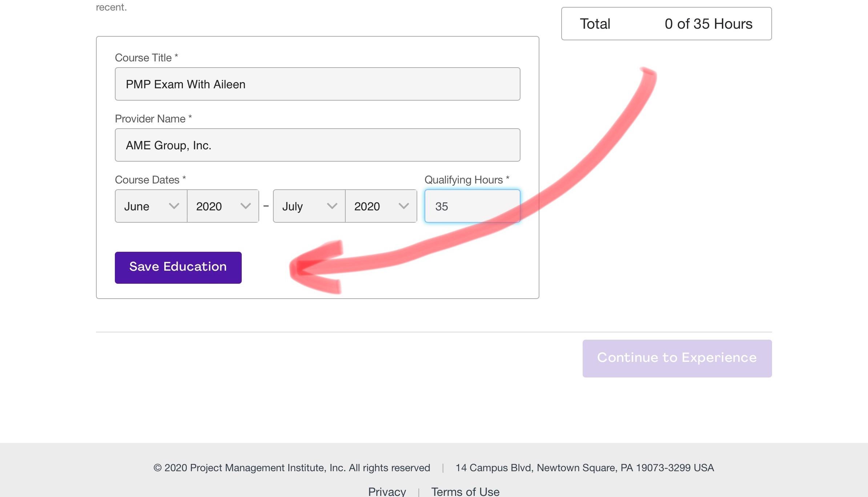Click into the Provider Name field
This screenshot has height=497, width=868.
coord(317,145)
